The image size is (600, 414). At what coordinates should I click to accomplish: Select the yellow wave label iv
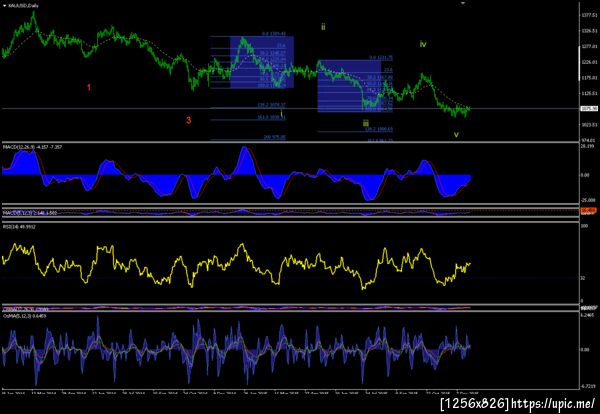423,44
